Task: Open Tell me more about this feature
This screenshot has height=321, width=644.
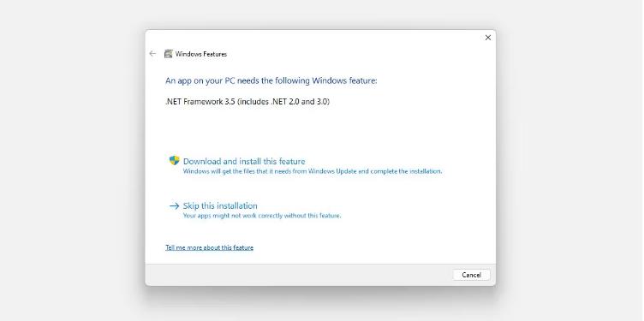Action: pos(210,247)
